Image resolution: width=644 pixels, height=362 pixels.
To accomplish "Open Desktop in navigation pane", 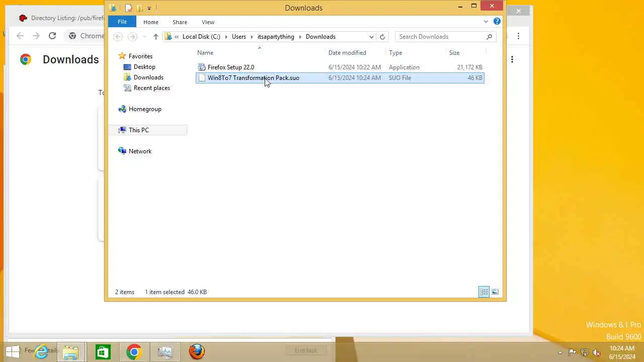I will 144,67.
